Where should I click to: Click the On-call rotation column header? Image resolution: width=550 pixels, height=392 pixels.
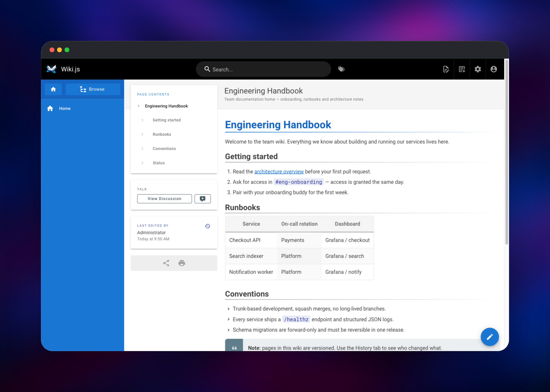click(x=299, y=224)
